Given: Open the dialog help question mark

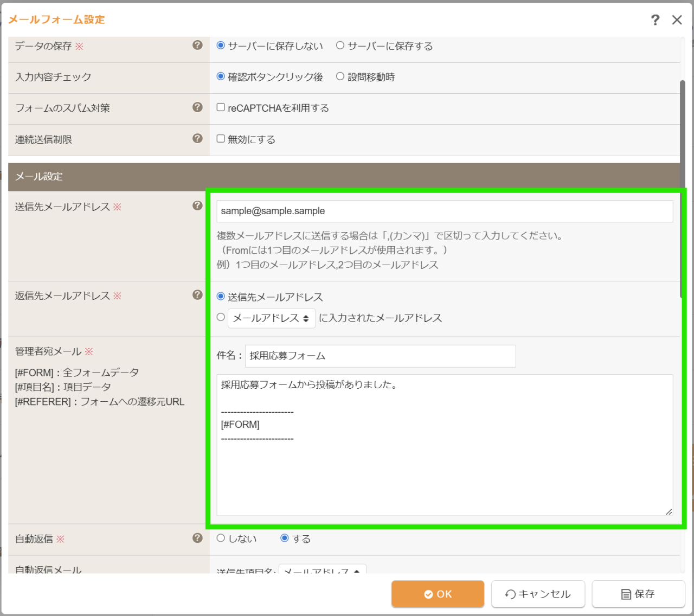Looking at the screenshot, I should [655, 20].
